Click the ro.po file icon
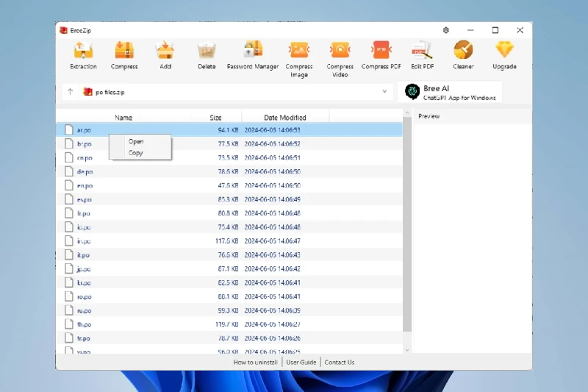 point(68,296)
